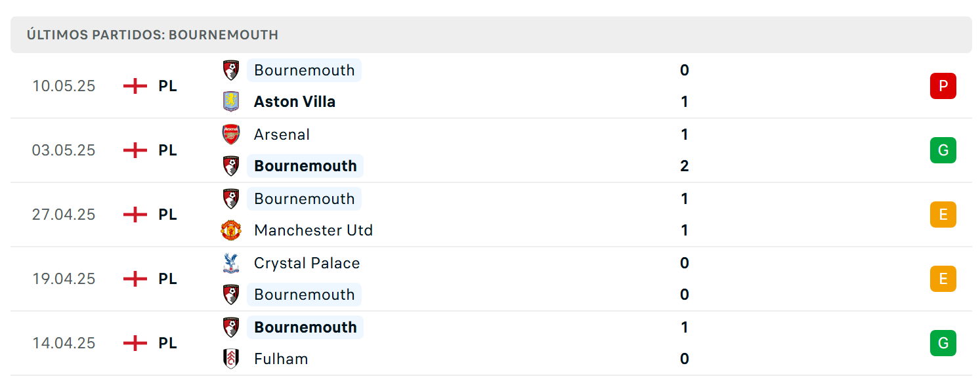Open the Crystal Palace team link
Viewport: 980px width, 389px height.
tap(307, 263)
